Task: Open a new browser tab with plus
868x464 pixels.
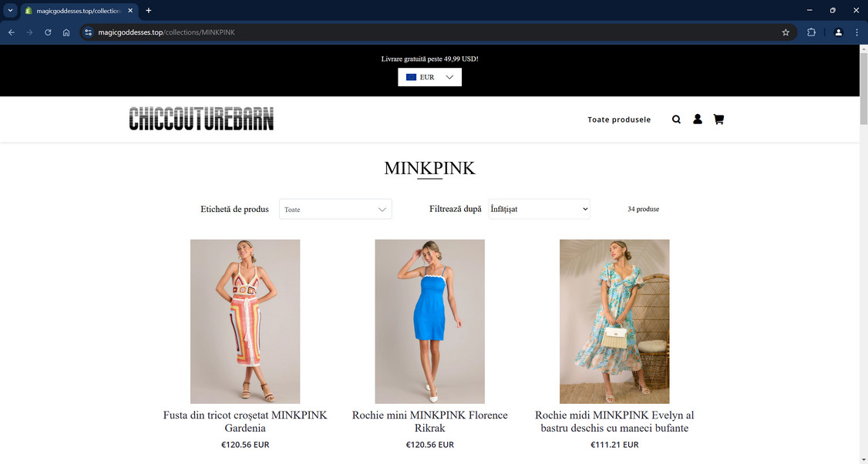Action: coord(148,11)
